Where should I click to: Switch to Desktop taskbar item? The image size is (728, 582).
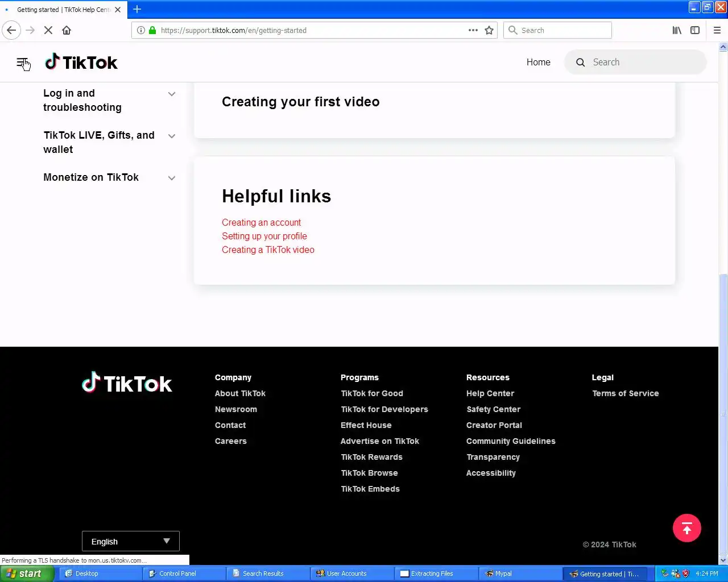click(x=100, y=573)
